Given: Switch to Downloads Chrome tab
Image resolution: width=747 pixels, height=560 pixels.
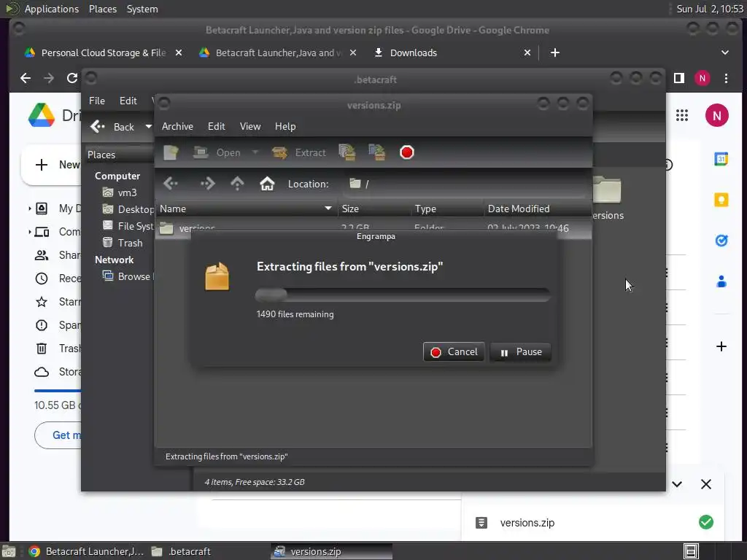Looking at the screenshot, I should click(414, 52).
